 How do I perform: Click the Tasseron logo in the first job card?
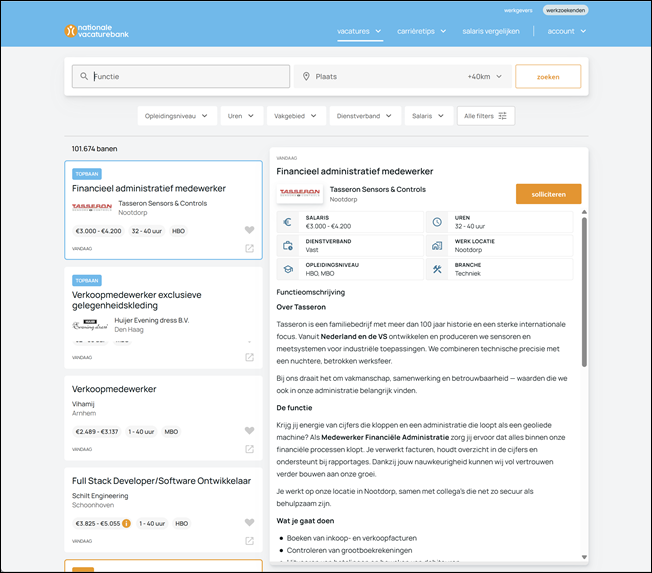click(x=92, y=207)
